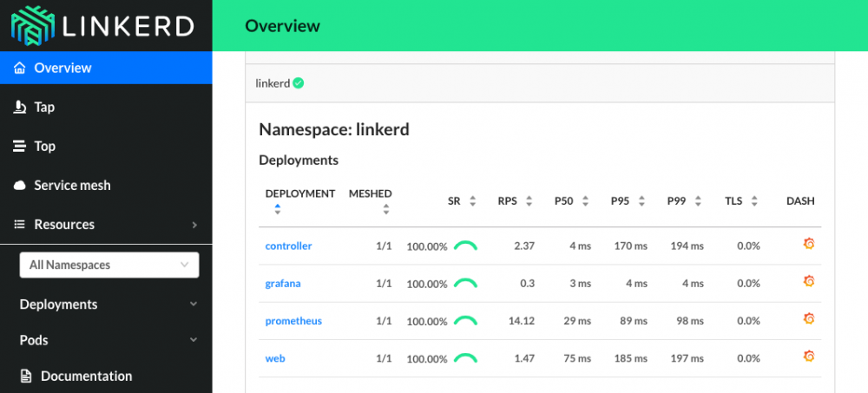Click prometheus success rate gauge
The width and height of the screenshot is (868, 393).
tap(465, 321)
